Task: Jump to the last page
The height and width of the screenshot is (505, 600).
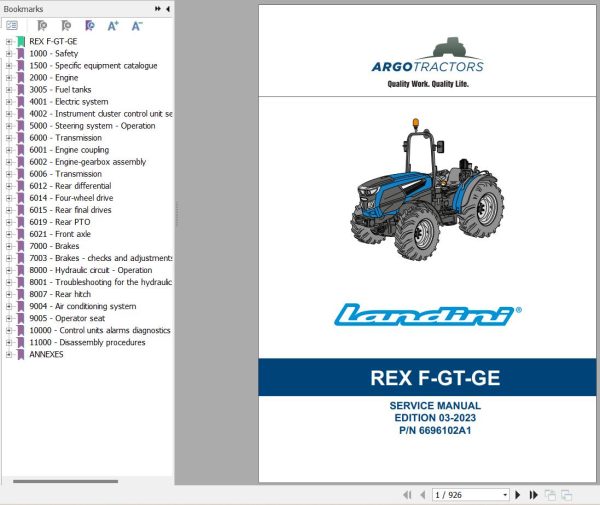Action: point(533,495)
